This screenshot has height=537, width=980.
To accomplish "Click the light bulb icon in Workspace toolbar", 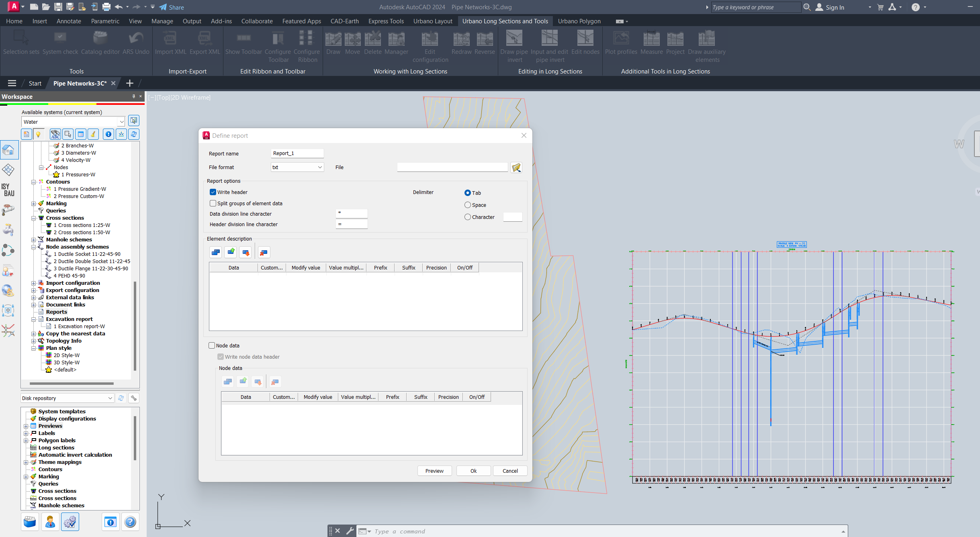I will click(x=38, y=134).
